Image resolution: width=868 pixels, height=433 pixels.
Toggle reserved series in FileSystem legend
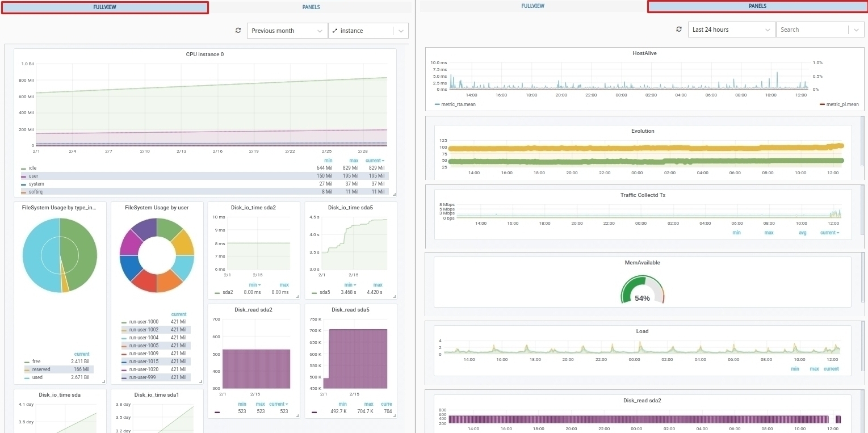(x=41, y=369)
